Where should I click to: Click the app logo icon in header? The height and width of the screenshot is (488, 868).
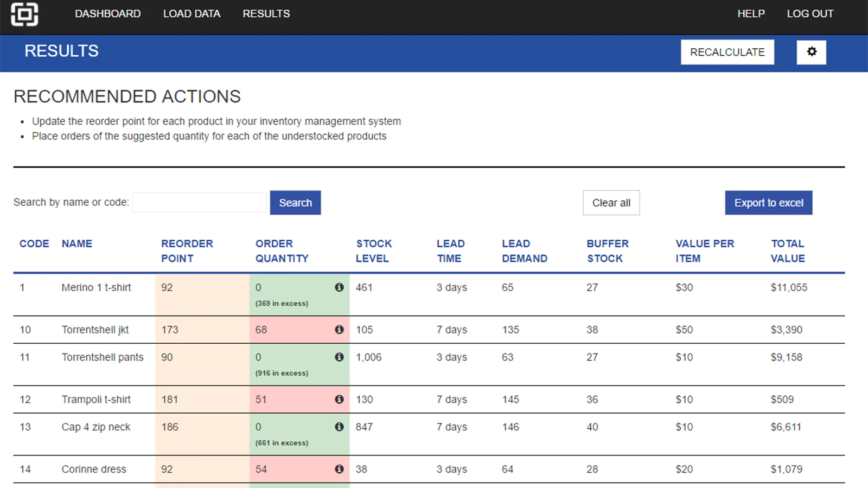point(24,14)
